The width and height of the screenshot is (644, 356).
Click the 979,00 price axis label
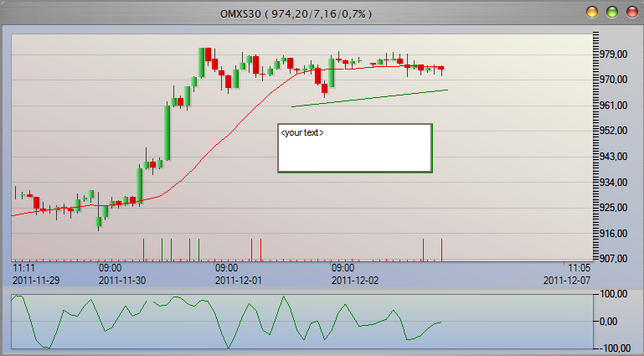point(616,54)
